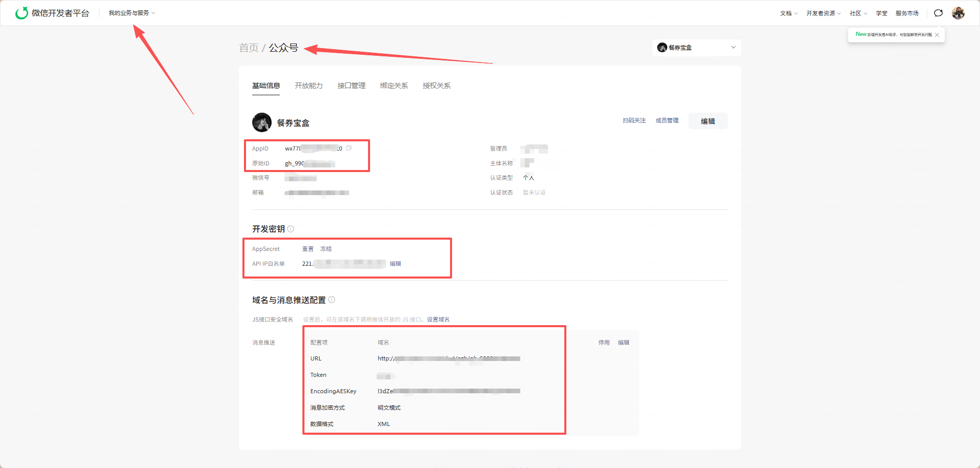Navigate to 首页 via the breadcrumb
The image size is (980, 468).
point(249,47)
